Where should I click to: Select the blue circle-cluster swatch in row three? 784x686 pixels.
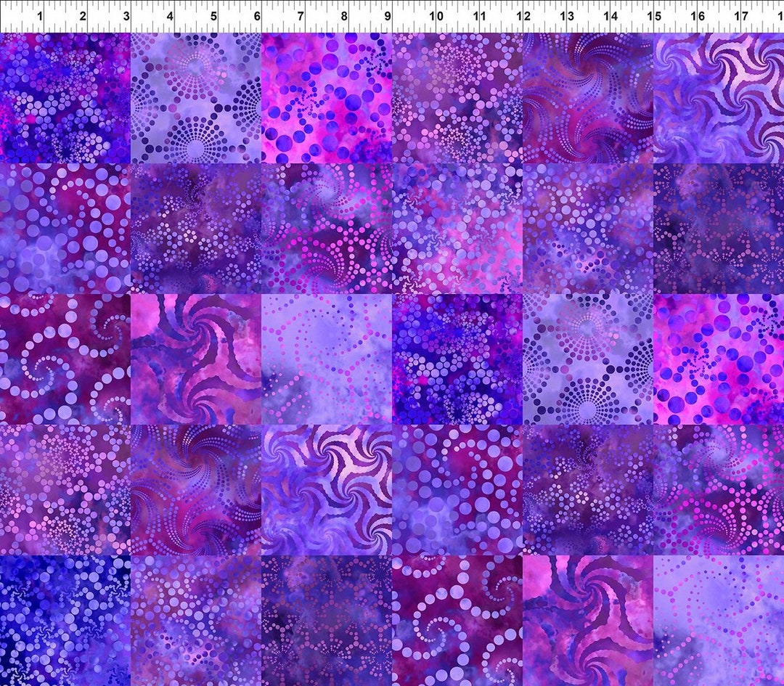click(x=457, y=359)
